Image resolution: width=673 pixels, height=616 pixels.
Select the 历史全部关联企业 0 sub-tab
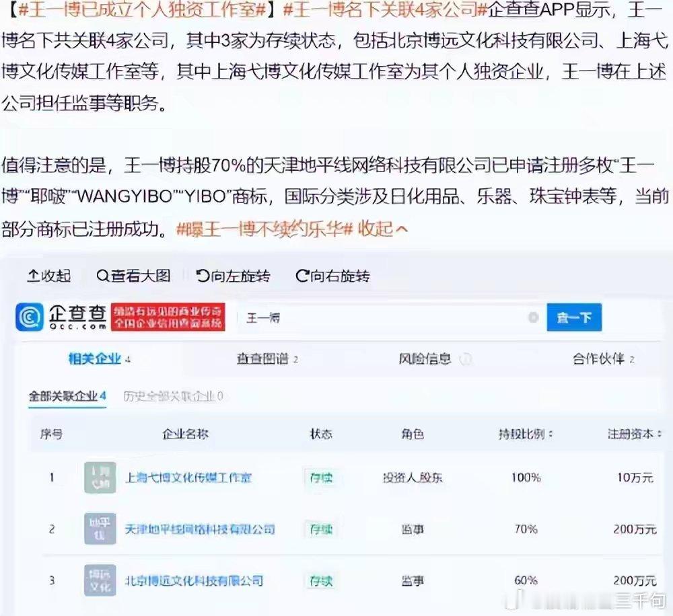tap(173, 396)
